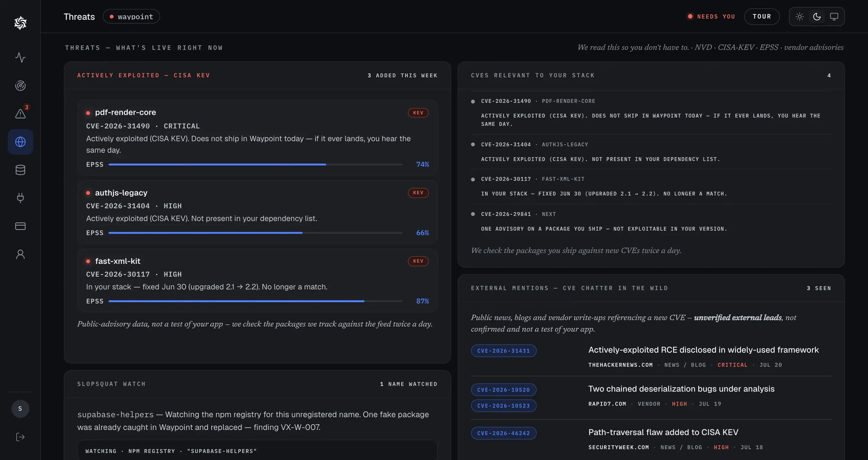Select the globe Threats sidebar icon

[x=20, y=142]
